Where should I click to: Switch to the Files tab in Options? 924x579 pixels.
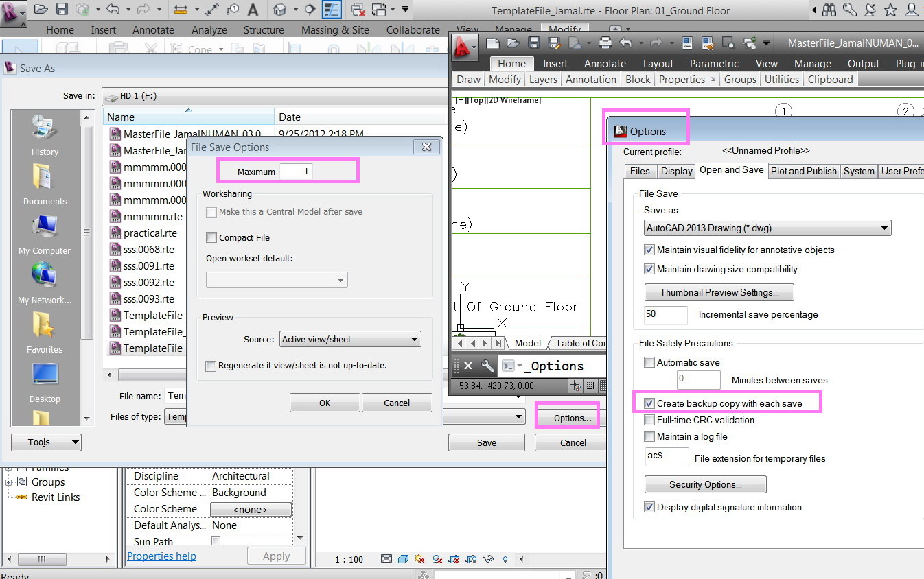pyautogui.click(x=640, y=171)
